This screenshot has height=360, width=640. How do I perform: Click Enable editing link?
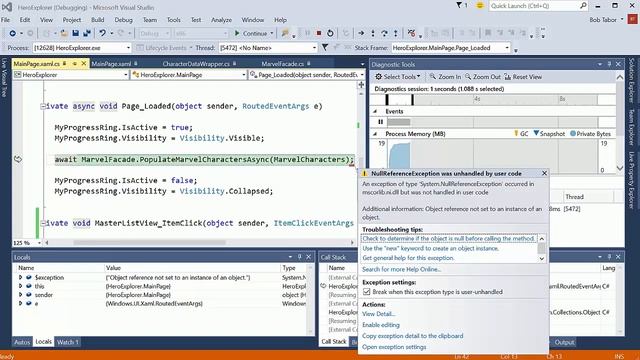(x=381, y=325)
